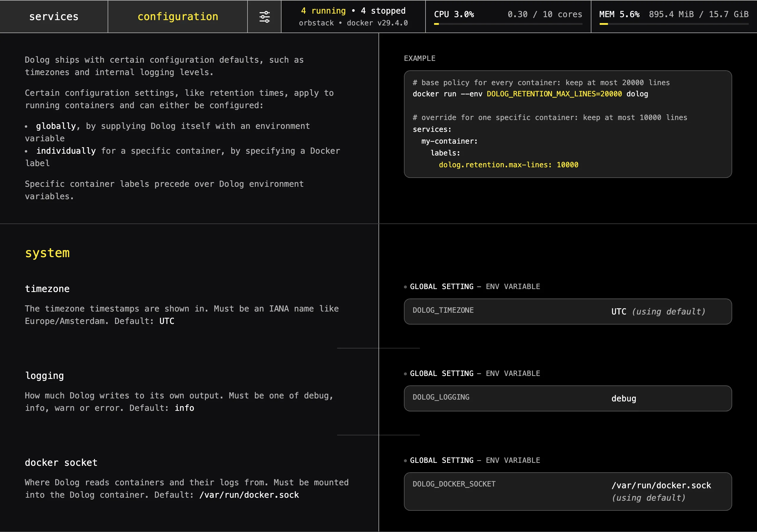Click GLOBAL SETTING label above DOLOG_LOGGING

tap(441, 374)
